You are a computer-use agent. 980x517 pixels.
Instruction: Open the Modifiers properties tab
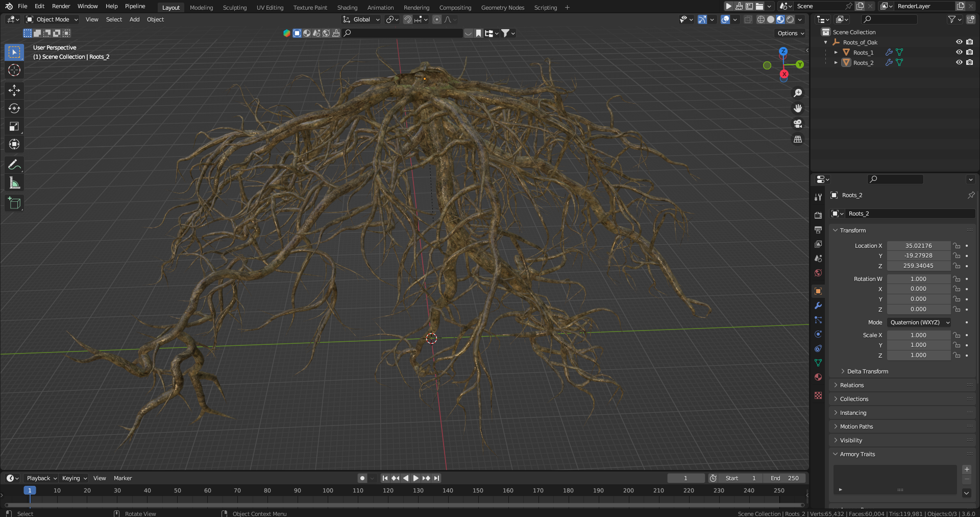[818, 306]
